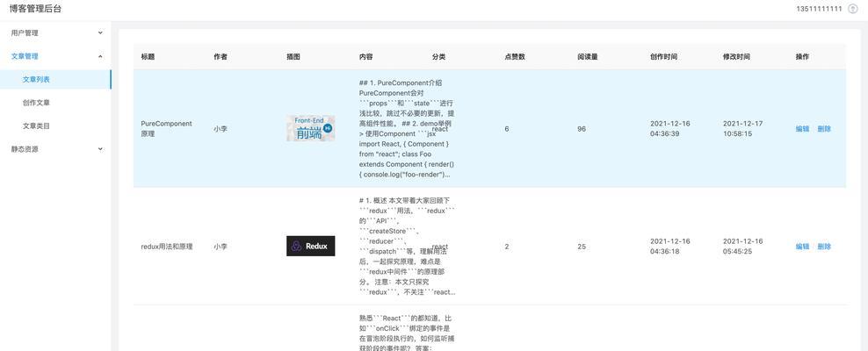Screen dimensions: 868x351
Task: Click the read count 25
Action: [582, 247]
